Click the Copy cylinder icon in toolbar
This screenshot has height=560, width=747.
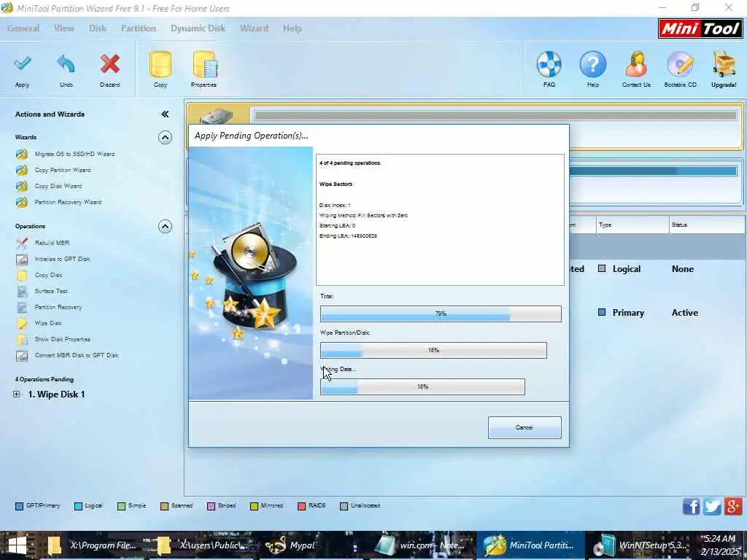[x=160, y=64]
